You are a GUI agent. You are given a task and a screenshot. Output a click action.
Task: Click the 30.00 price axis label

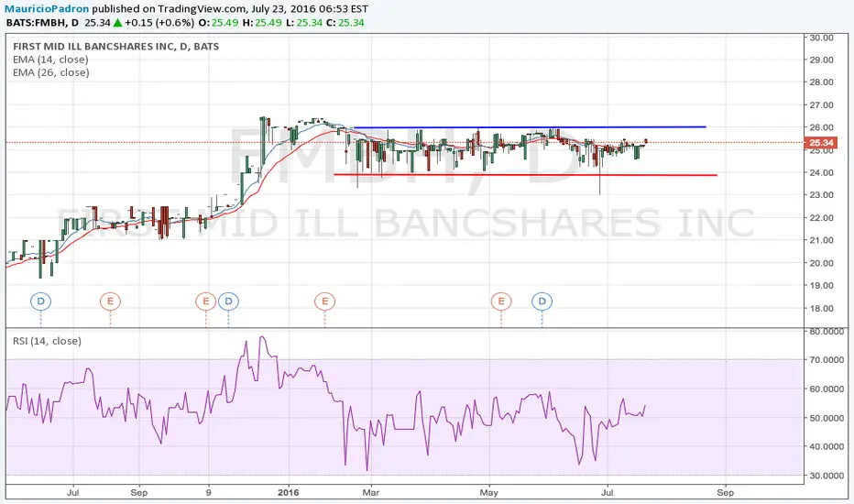tap(821, 38)
